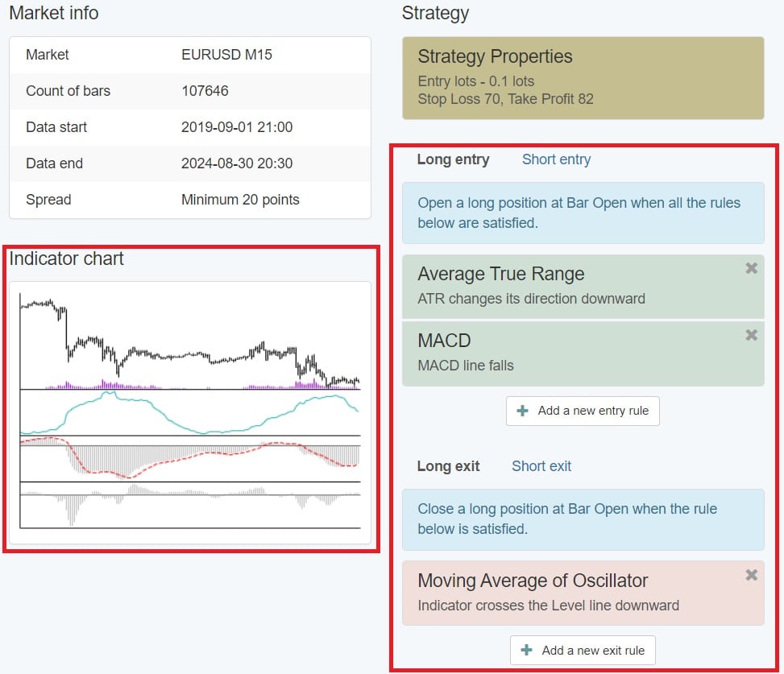The height and width of the screenshot is (674, 784).
Task: Remove the Moving Average of Oscillator exit rule
Action: click(751, 574)
